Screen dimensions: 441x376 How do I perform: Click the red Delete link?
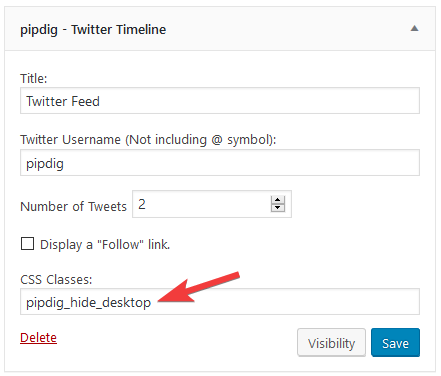(x=38, y=338)
